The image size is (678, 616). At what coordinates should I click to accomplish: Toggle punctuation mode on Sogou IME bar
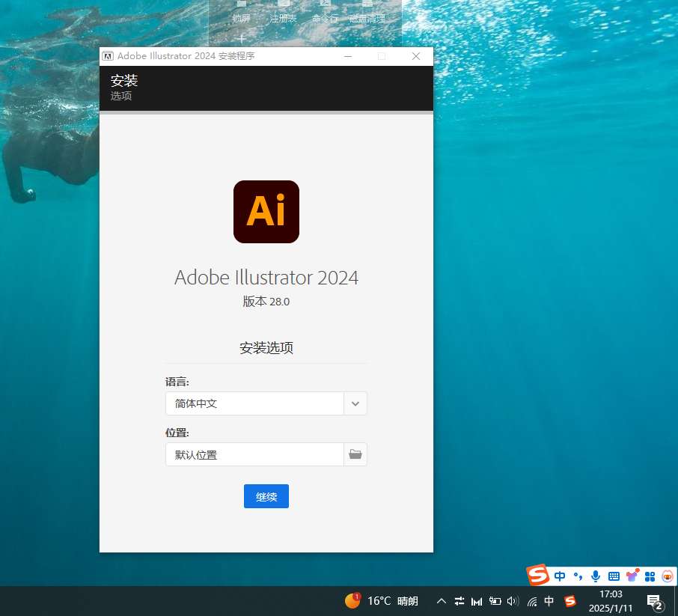click(x=578, y=576)
